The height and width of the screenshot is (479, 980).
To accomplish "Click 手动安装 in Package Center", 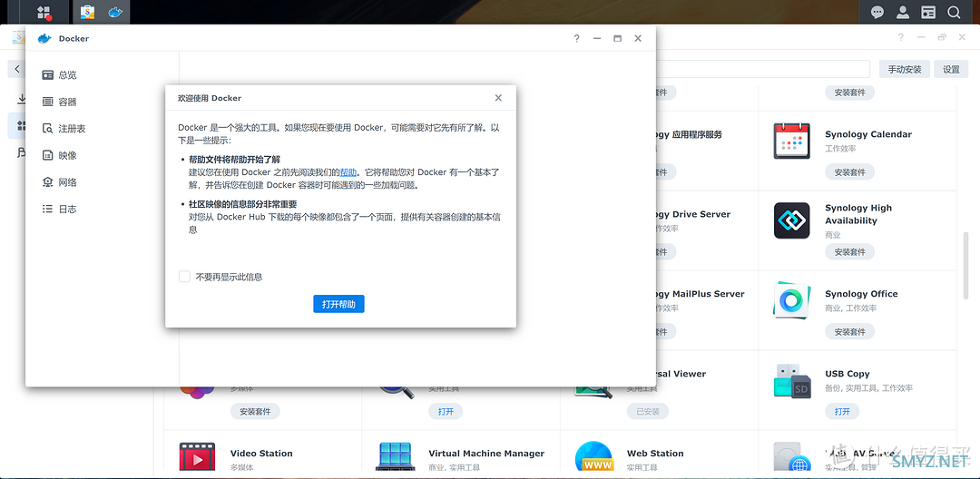I will [x=905, y=69].
